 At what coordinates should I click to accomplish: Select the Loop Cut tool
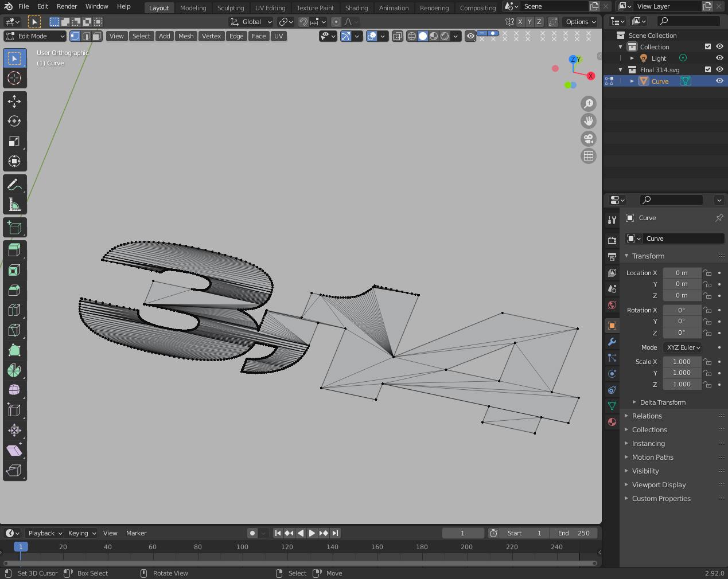pos(14,310)
